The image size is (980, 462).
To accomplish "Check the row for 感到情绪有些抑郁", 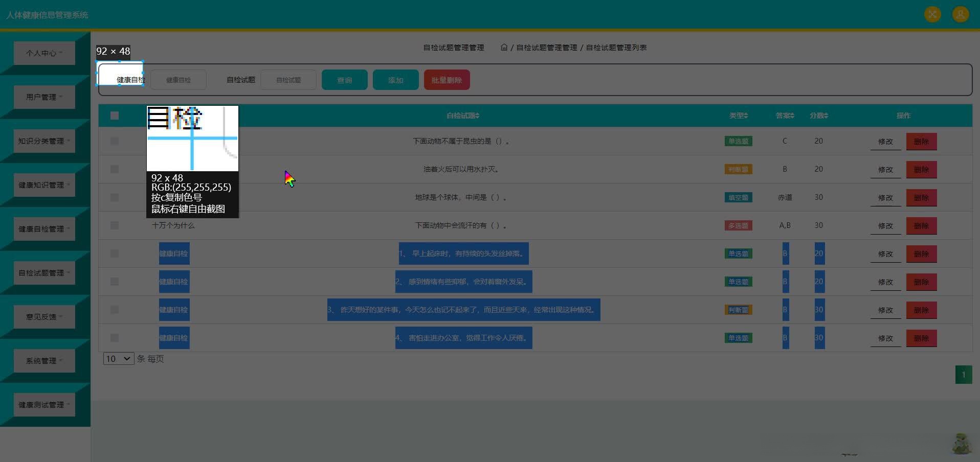I will (115, 282).
